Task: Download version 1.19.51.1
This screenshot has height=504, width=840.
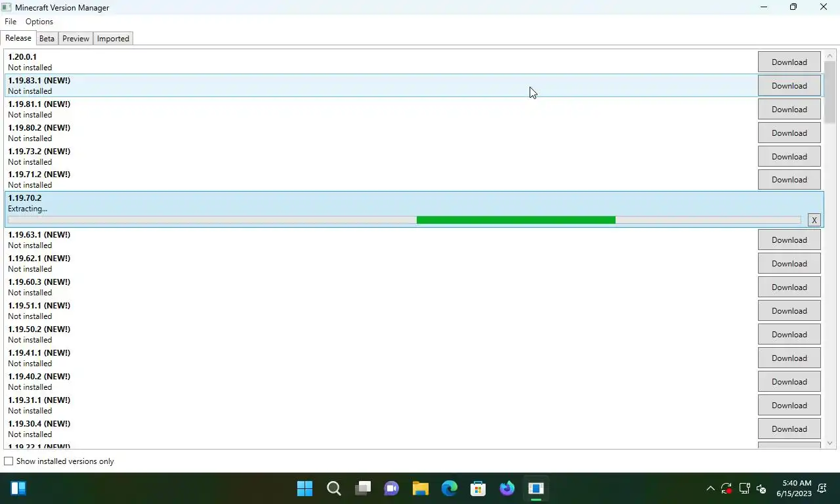Action: pos(789,311)
